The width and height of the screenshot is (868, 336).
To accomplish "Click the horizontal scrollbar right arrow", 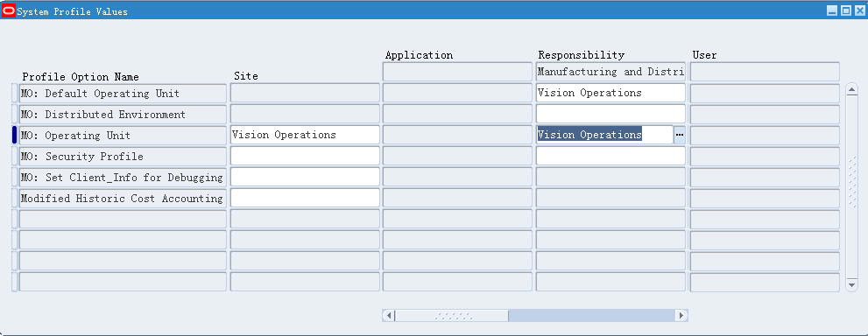I will [681, 316].
